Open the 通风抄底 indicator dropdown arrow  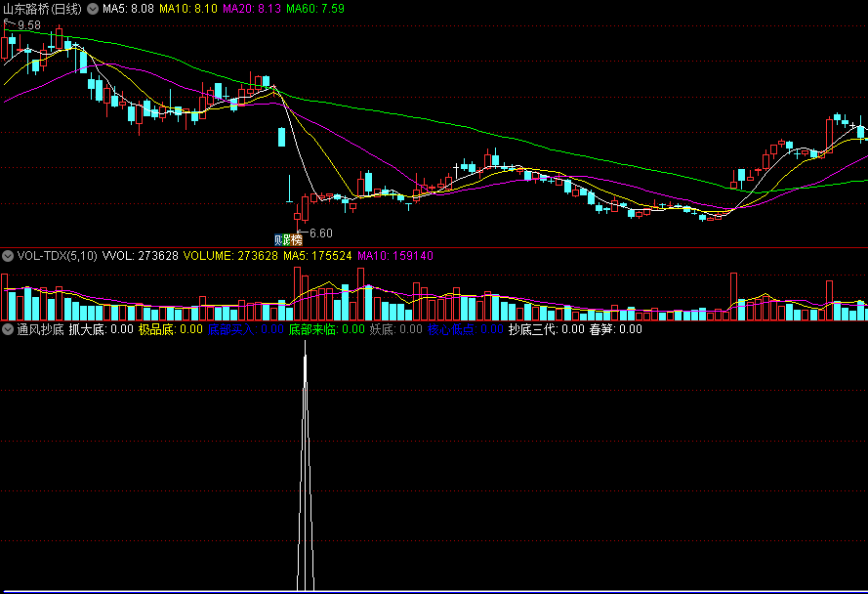click(8, 329)
